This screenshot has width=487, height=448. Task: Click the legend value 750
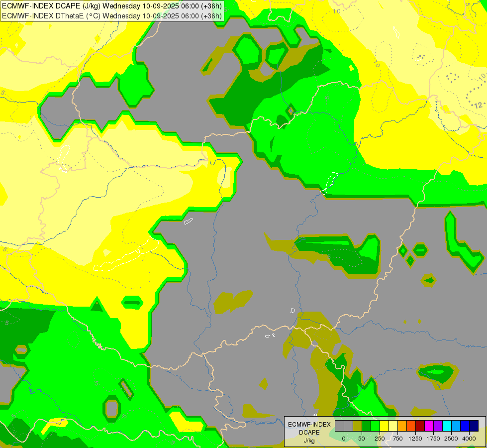(x=397, y=439)
